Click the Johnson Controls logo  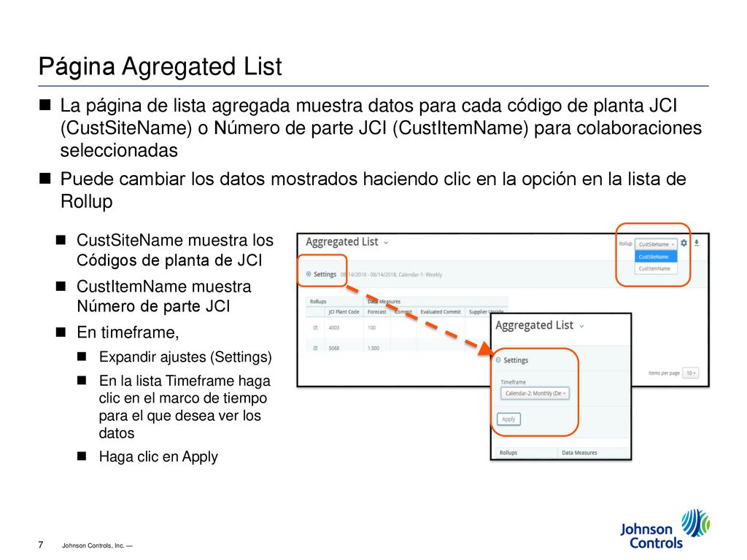pyautogui.click(x=665, y=529)
